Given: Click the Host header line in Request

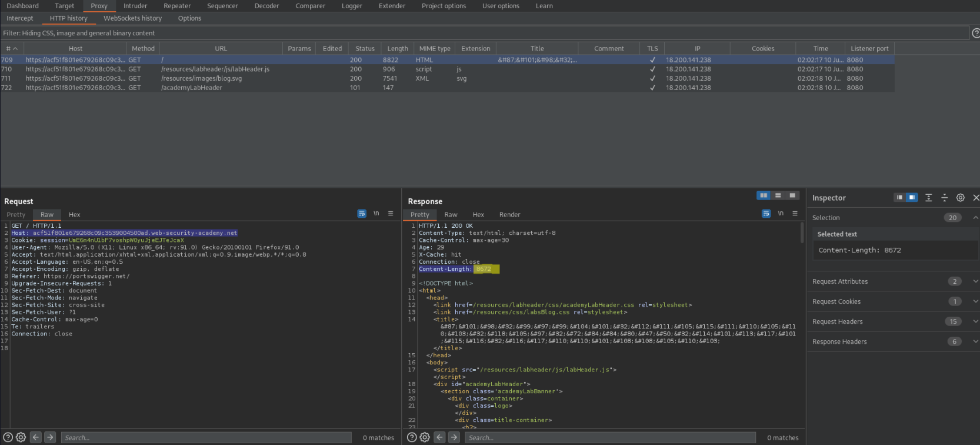Looking at the screenshot, I should [124, 233].
